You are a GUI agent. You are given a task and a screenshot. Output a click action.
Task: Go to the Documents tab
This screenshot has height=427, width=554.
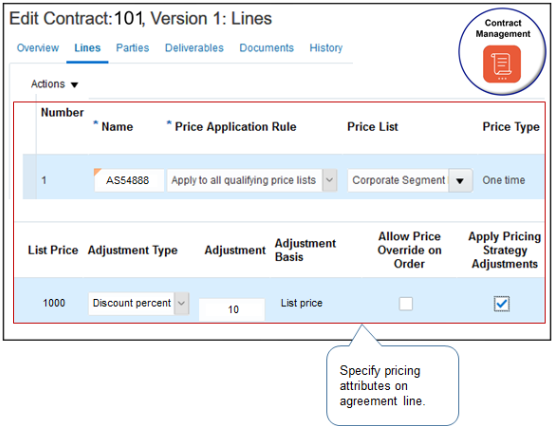click(266, 48)
